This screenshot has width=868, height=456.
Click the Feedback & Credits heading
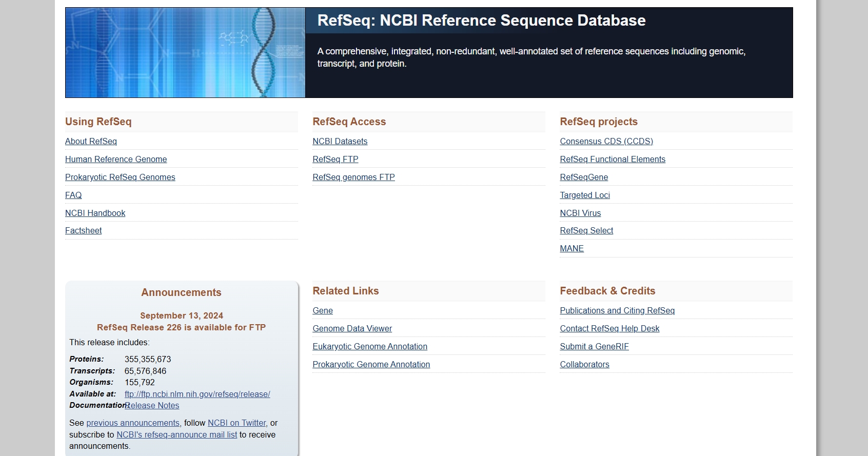[607, 291]
